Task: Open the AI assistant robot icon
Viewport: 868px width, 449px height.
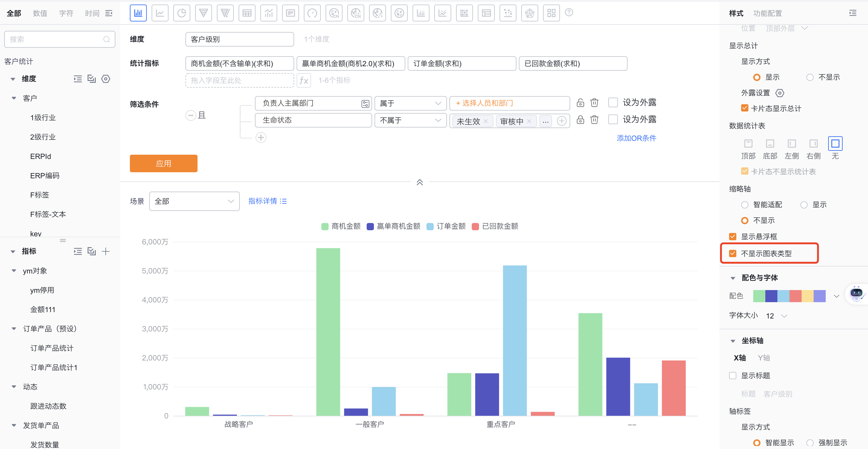Action: pos(856,294)
